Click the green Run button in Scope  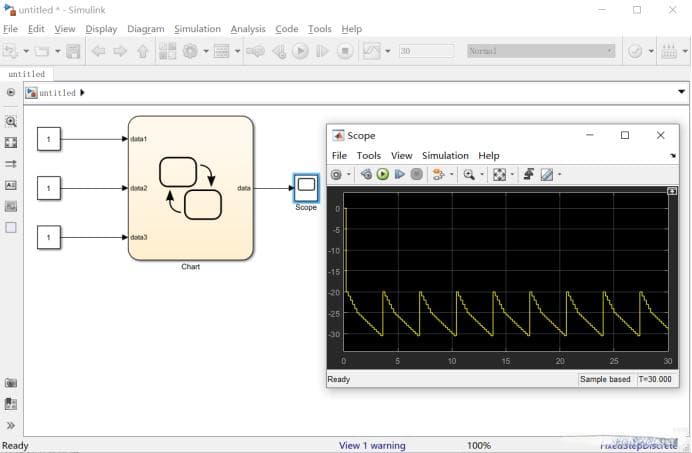click(383, 175)
